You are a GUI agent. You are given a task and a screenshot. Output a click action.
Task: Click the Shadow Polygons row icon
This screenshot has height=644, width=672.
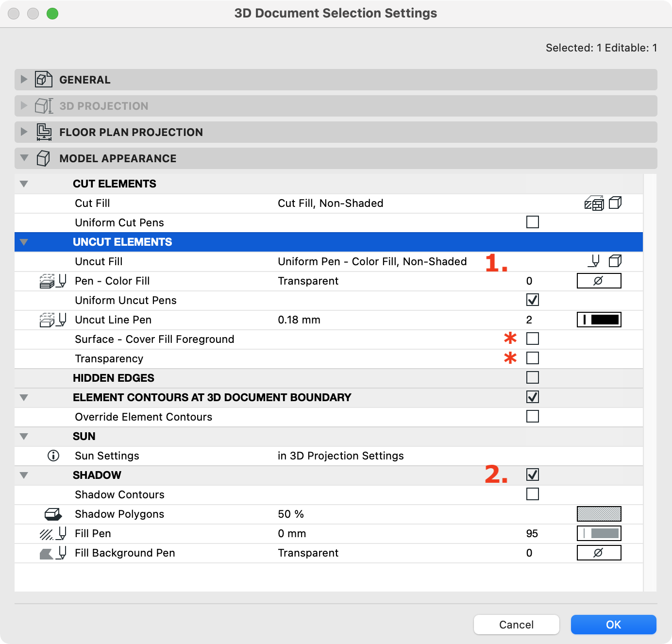point(53,514)
